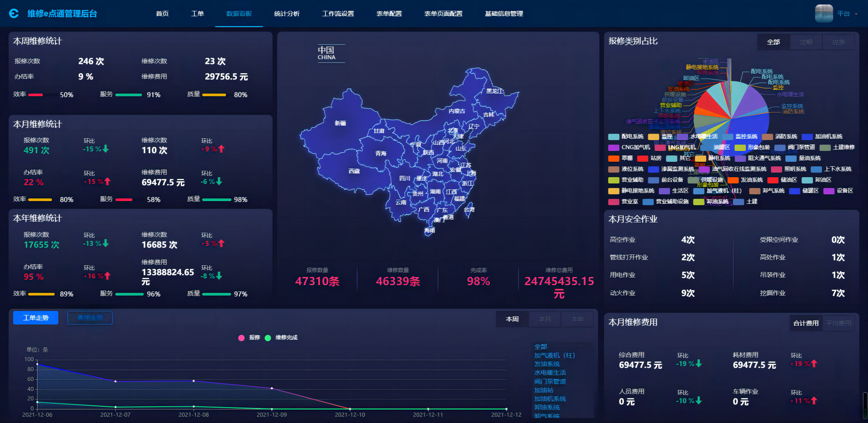868x423 pixels.
Task: Open the 统计分析 menu
Action: click(x=287, y=14)
